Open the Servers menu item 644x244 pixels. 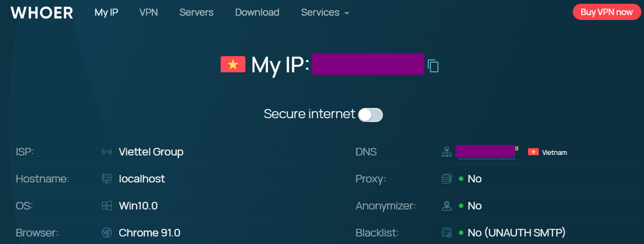(196, 12)
